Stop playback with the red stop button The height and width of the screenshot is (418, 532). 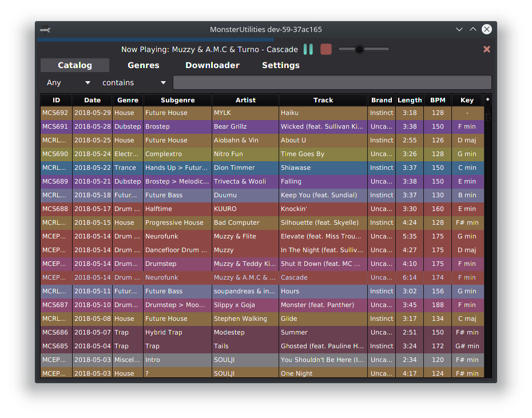pyautogui.click(x=325, y=49)
